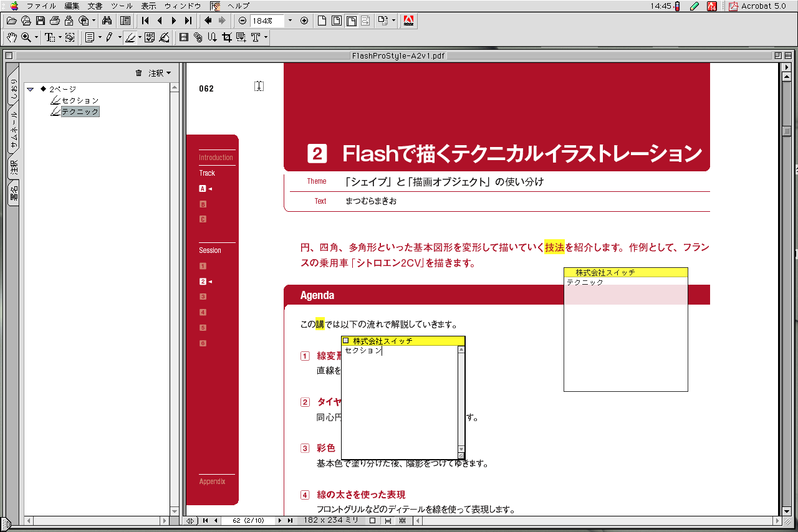
Task: Open the ツール menu
Action: pyautogui.click(x=122, y=6)
